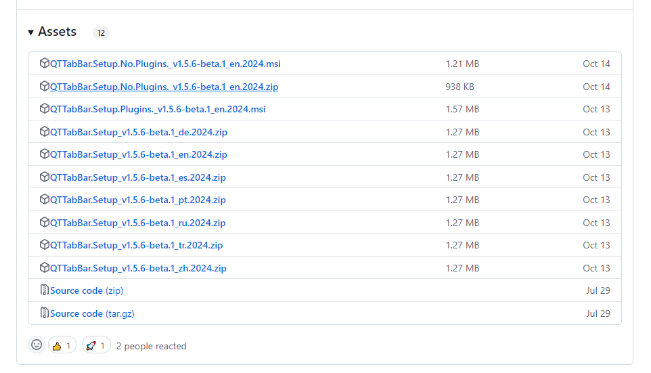
Task: Download QTTabBar.Setup.Plugins en.2024.msi
Action: [158, 109]
